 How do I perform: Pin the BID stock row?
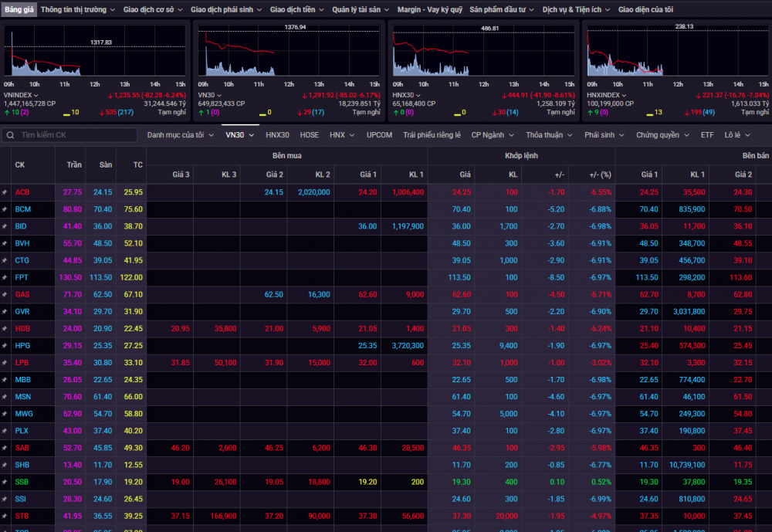5,226
